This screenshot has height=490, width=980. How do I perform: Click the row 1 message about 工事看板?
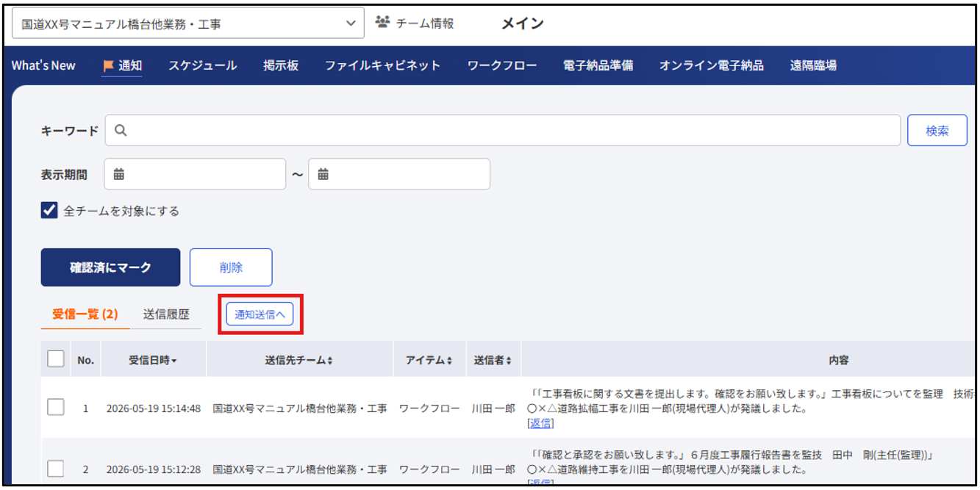coord(751,401)
